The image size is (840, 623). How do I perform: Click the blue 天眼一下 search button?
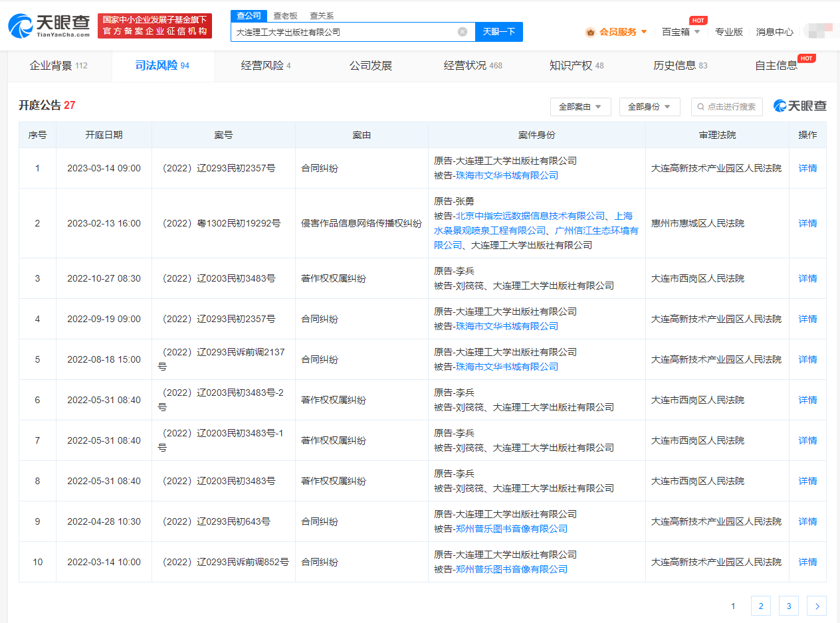[x=498, y=32]
